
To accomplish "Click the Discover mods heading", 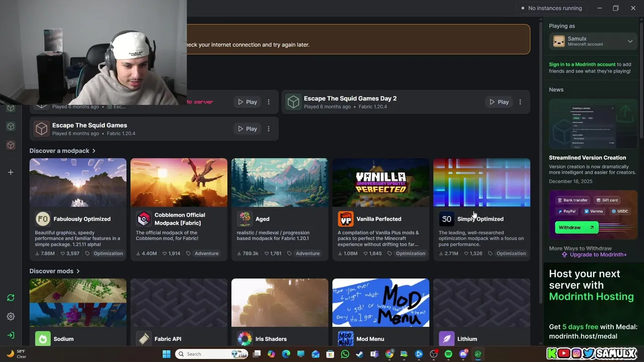I will pyautogui.click(x=51, y=271).
